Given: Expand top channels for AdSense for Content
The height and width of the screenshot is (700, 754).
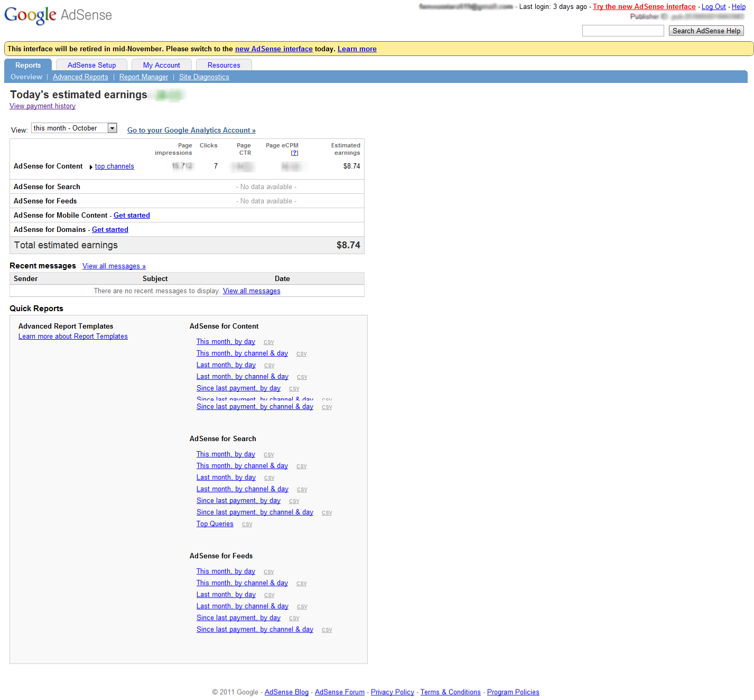Looking at the screenshot, I should tap(114, 166).
